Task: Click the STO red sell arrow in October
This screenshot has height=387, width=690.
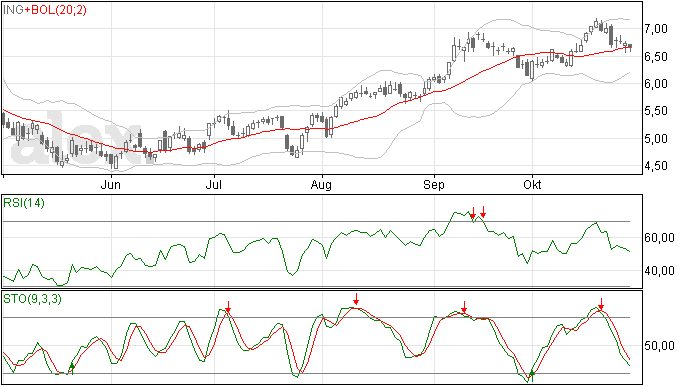Action: 601,304
